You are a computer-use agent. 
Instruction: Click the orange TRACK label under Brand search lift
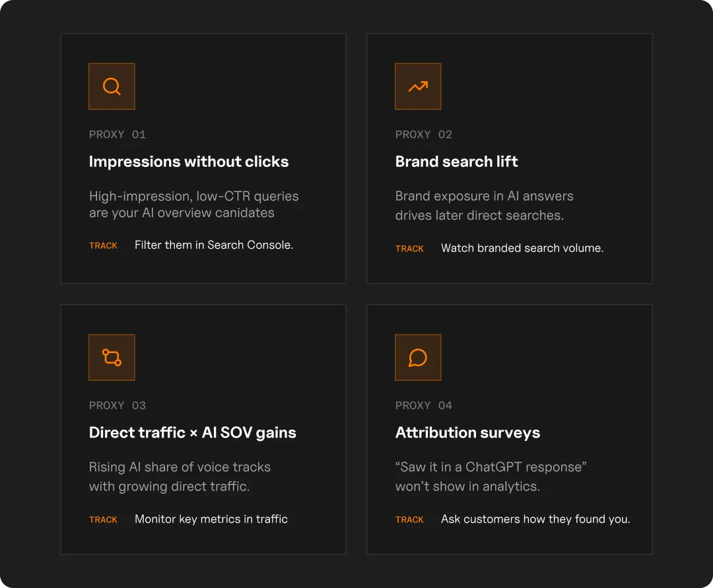409,249
